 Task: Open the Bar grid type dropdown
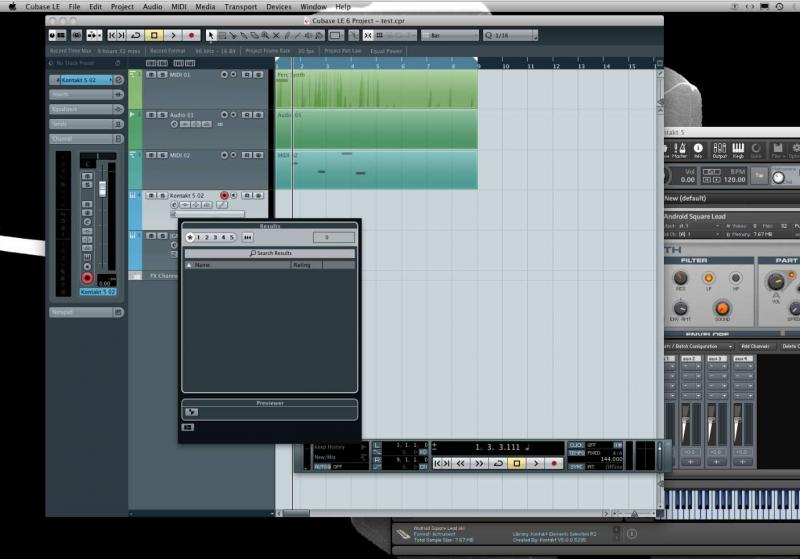(450, 35)
